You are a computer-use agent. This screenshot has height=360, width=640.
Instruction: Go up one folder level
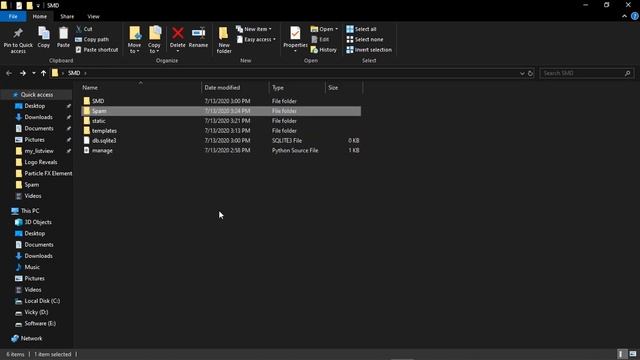pyautogui.click(x=43, y=73)
